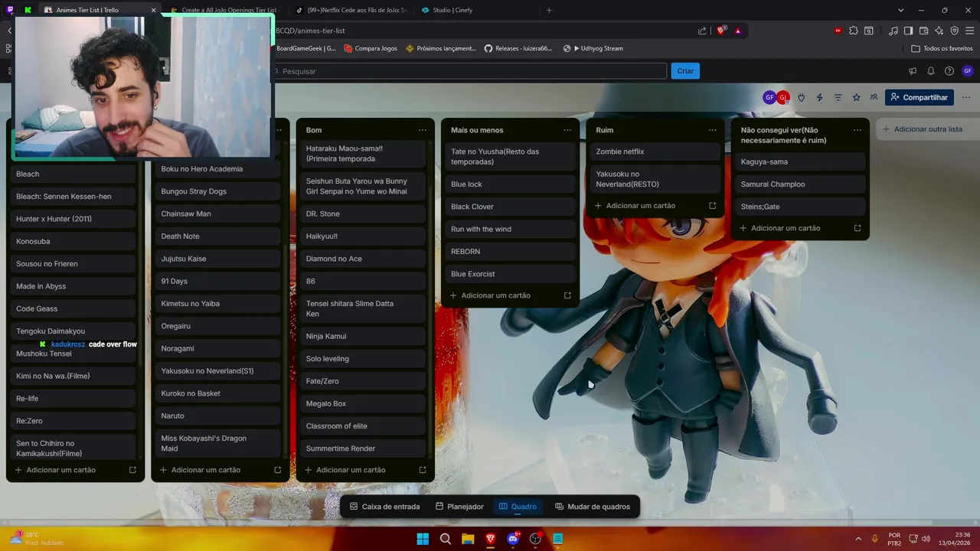Click the Trello announcements megaphone icon
The width and height of the screenshot is (980, 551).
coord(913,71)
